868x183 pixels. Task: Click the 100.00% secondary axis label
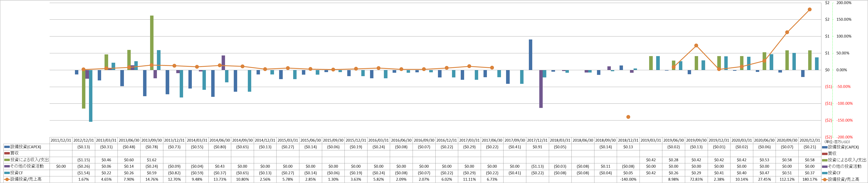tap(844, 36)
